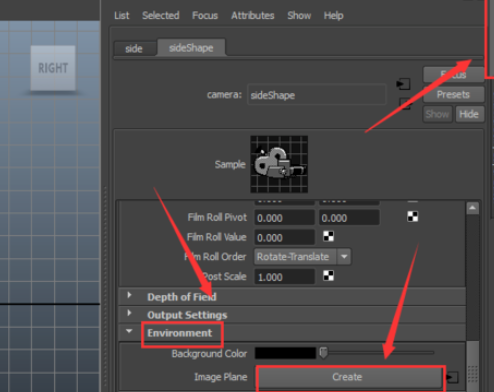This screenshot has width=494, height=392.
Task: Switch to the side tab
Action: pyautogui.click(x=134, y=49)
